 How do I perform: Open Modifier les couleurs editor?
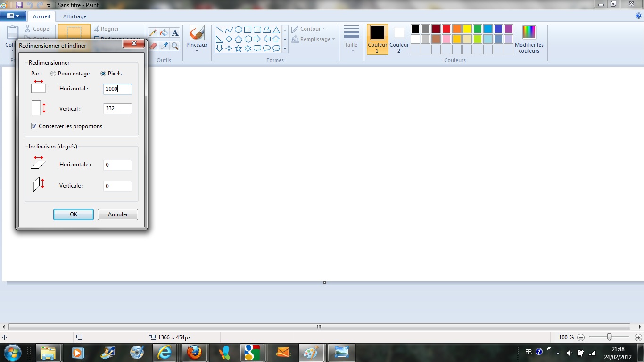pyautogui.click(x=529, y=39)
